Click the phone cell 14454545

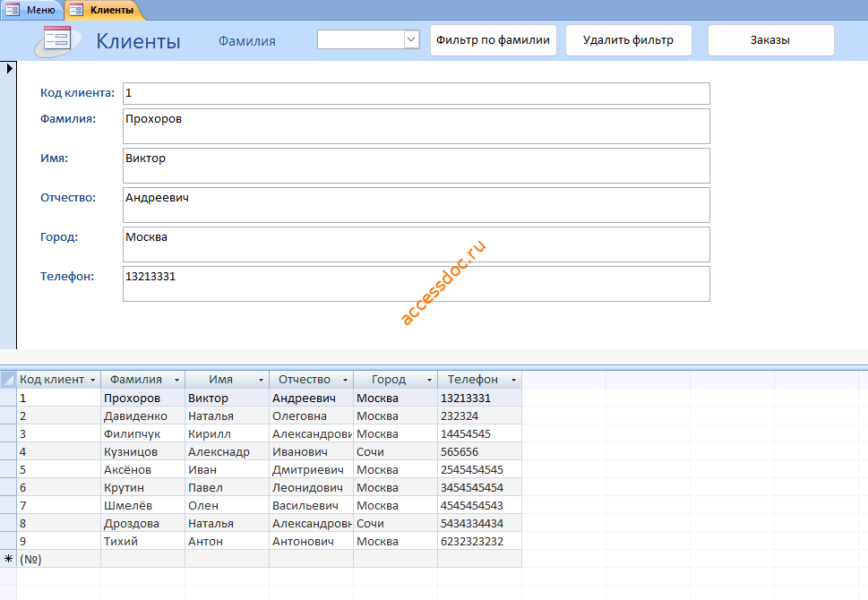[479, 433]
